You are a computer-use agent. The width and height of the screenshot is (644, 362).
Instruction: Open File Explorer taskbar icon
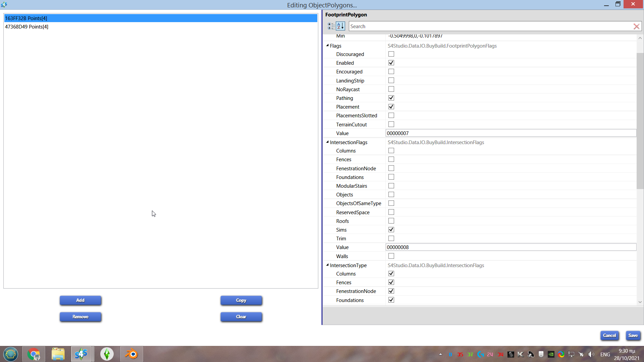(58, 354)
